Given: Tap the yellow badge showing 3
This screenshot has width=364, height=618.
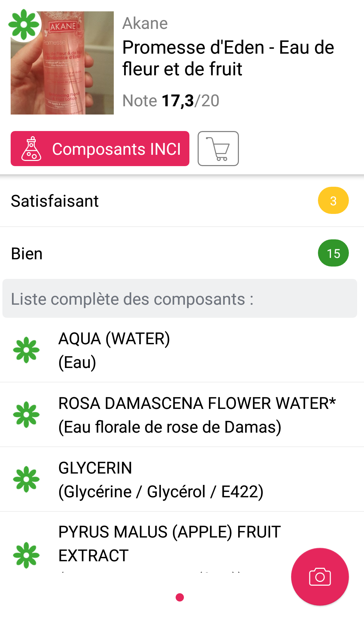Looking at the screenshot, I should pos(333,200).
